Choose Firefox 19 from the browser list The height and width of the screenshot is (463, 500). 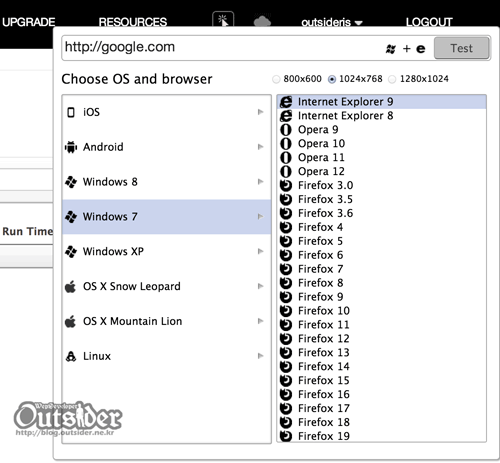point(381,436)
